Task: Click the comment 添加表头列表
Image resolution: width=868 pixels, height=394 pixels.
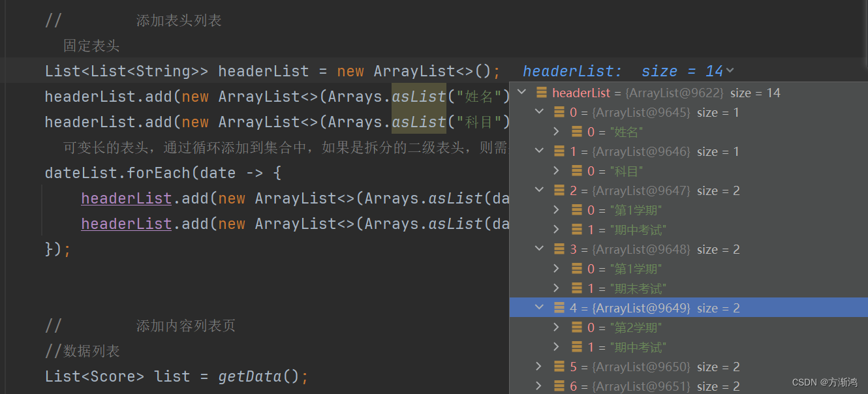Action: (x=179, y=20)
